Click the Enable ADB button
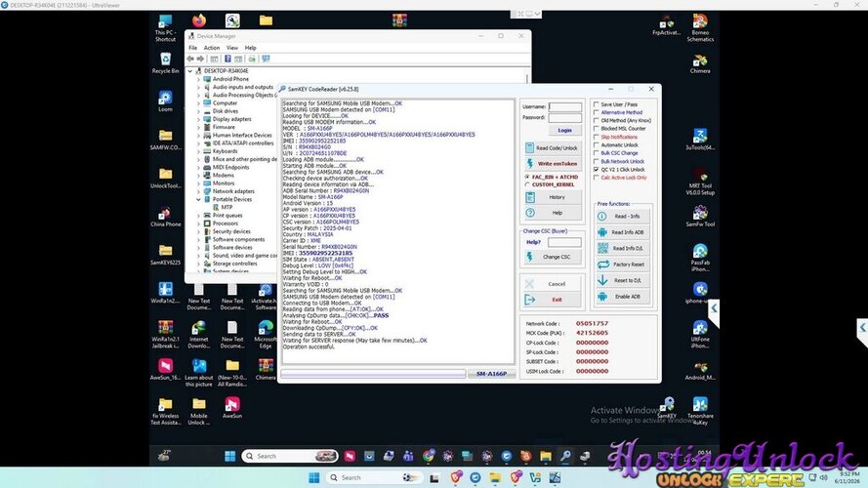This screenshot has width=868, height=488. [x=622, y=297]
